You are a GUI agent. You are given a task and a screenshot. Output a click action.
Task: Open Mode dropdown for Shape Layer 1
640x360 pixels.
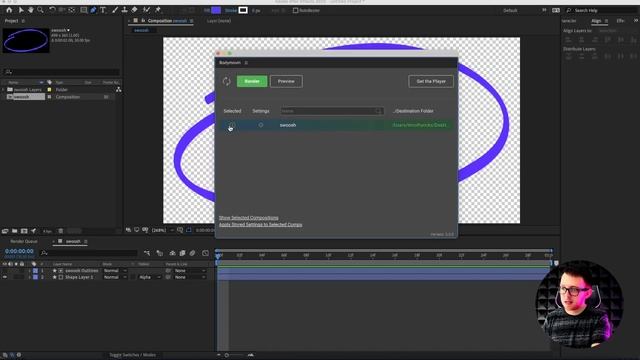click(x=115, y=277)
